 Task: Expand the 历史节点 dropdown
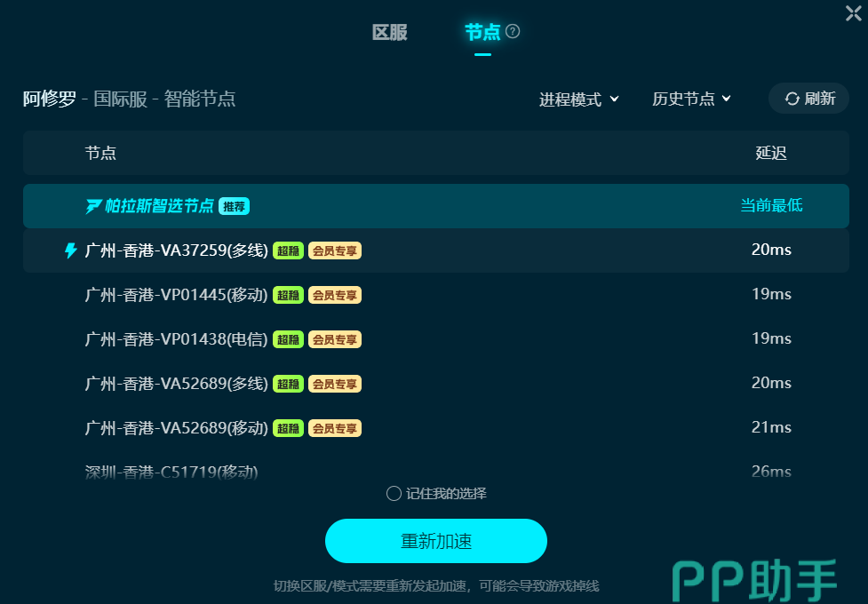691,99
